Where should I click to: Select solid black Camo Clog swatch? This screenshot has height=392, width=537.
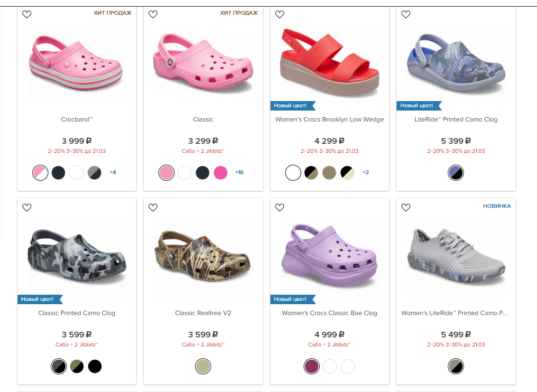tap(95, 366)
